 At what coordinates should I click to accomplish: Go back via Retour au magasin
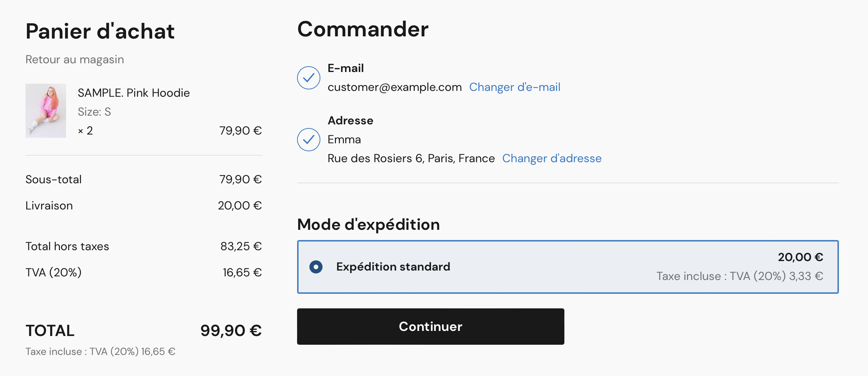coord(74,59)
